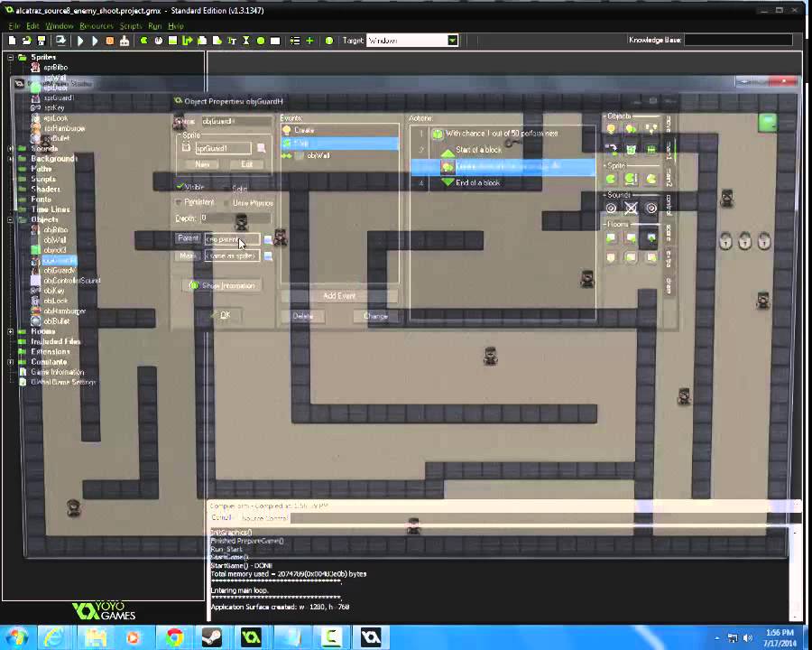The image size is (812, 650).
Task: Click the Add Event button
Action: pos(339,296)
